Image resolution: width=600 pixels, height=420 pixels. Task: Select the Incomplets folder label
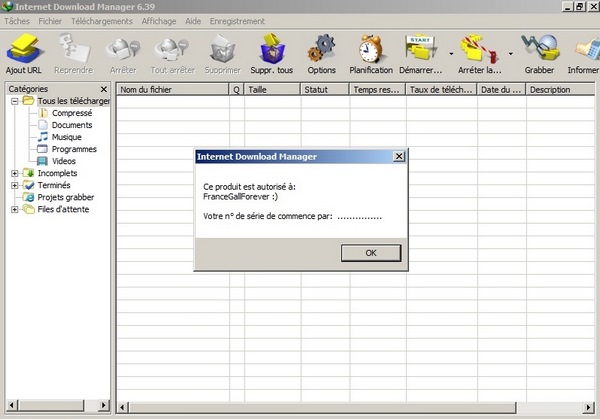point(57,173)
